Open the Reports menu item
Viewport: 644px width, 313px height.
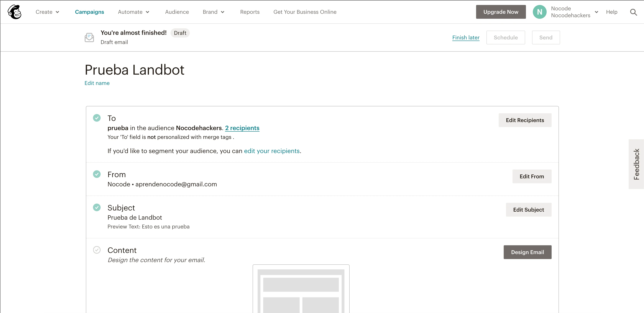coord(250,12)
